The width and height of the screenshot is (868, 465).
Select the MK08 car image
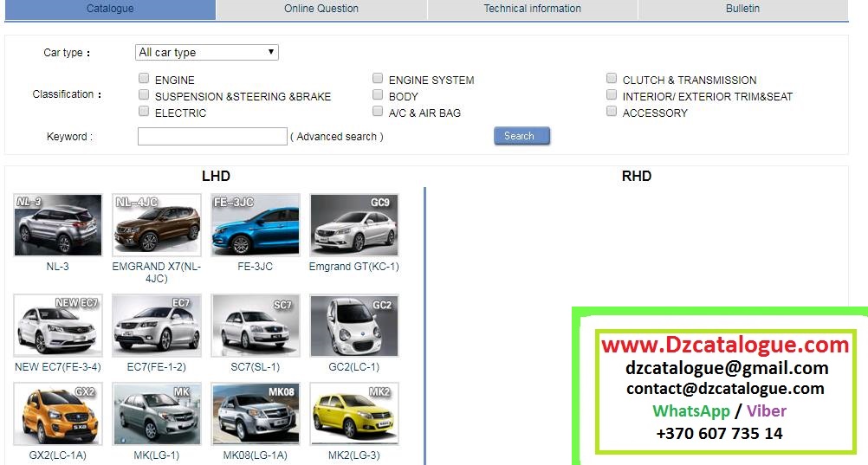point(256,414)
